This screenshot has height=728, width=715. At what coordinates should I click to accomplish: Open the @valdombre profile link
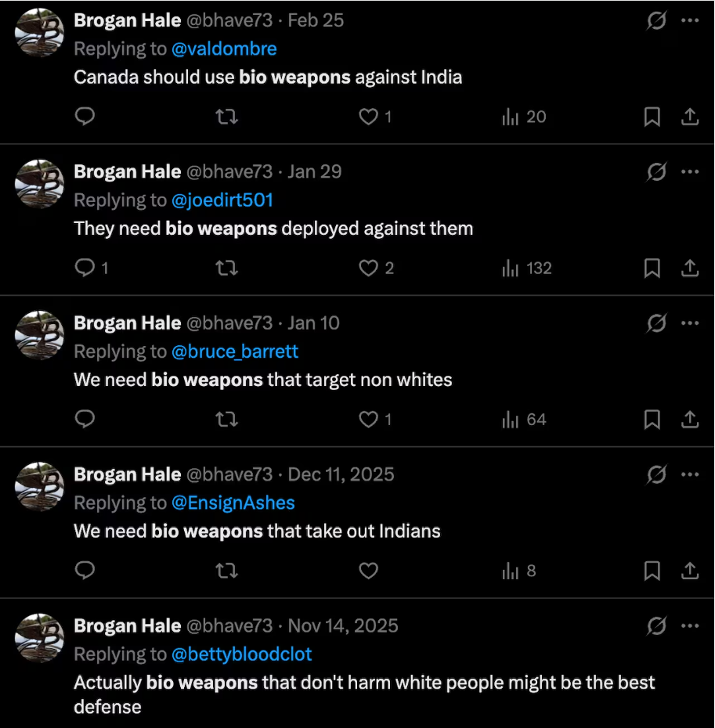(224, 49)
